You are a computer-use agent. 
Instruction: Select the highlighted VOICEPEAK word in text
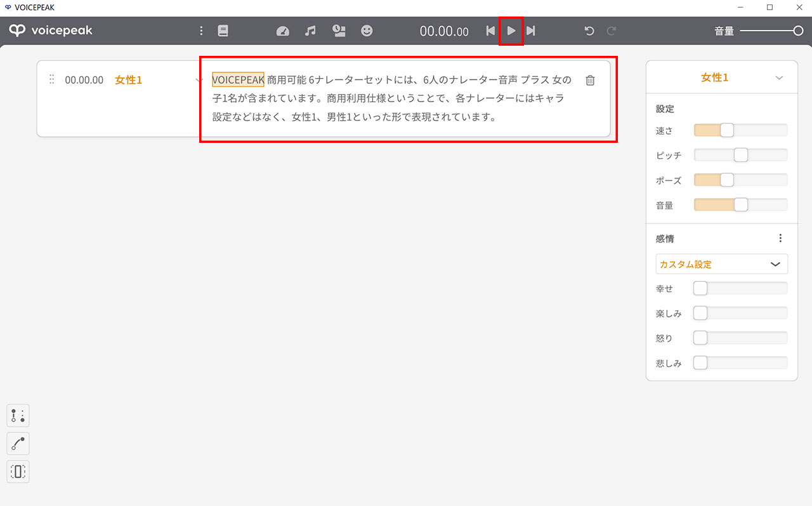coord(238,80)
